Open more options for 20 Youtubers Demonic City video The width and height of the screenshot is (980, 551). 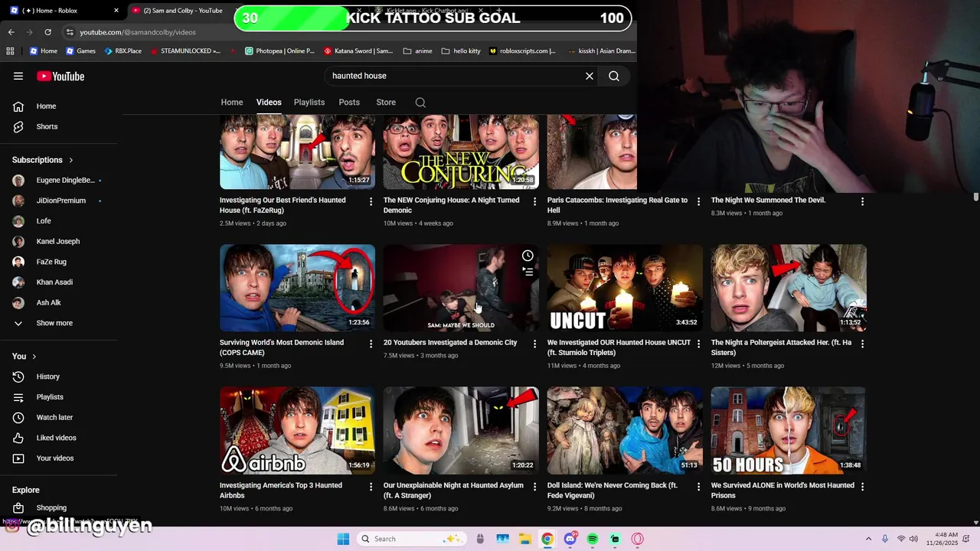534,344
